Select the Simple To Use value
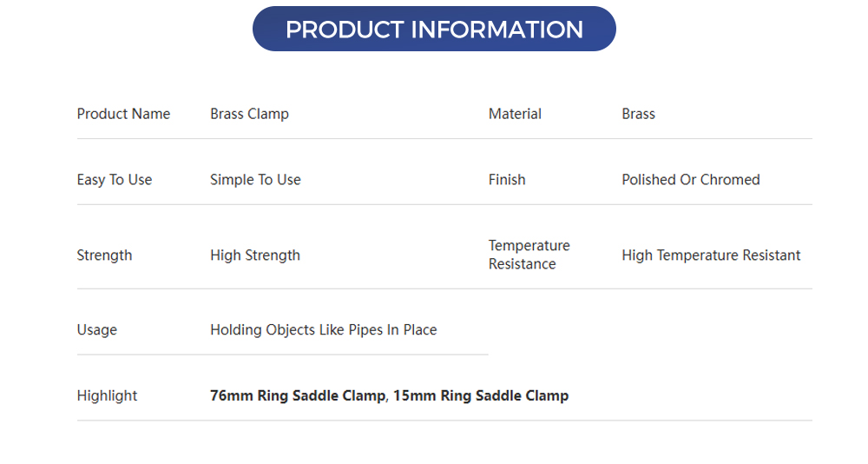The width and height of the screenshot is (868, 464). 255,180
